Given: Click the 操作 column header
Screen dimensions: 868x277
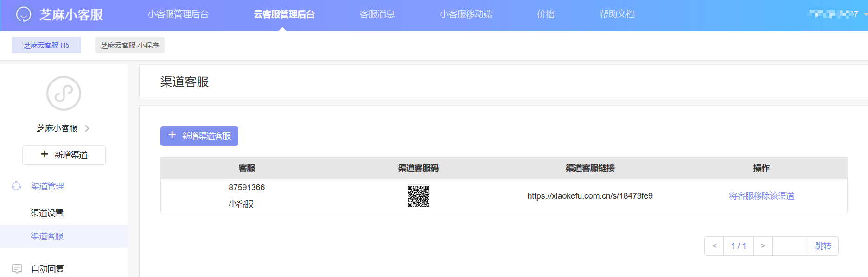Looking at the screenshot, I should (761, 168).
